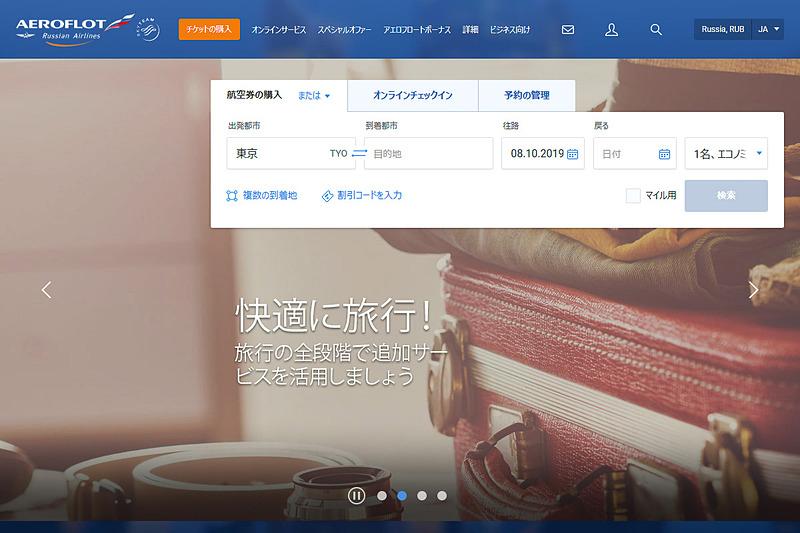Screen dimensions: 800x533
Task: Switch to the 予約の管理 tab
Action: [x=527, y=95]
